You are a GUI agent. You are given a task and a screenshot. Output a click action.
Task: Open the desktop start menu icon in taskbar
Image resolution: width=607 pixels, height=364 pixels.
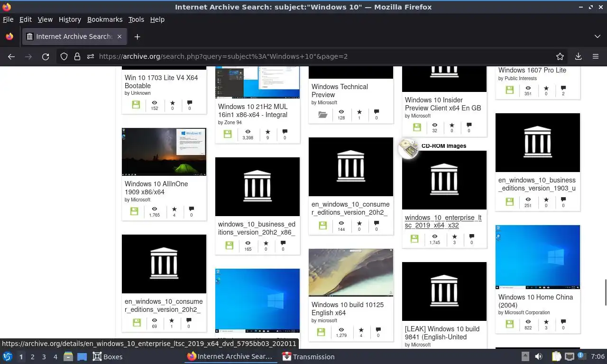pyautogui.click(x=8, y=356)
